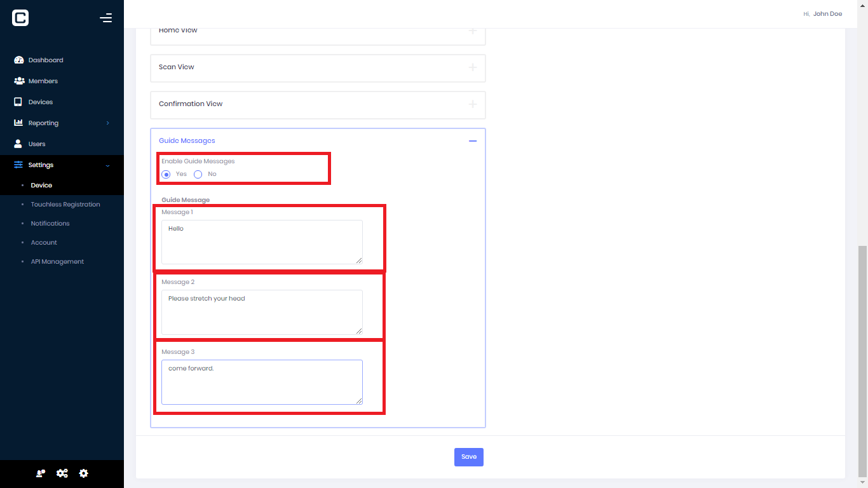Select Yes to enable guide messages

(166, 174)
